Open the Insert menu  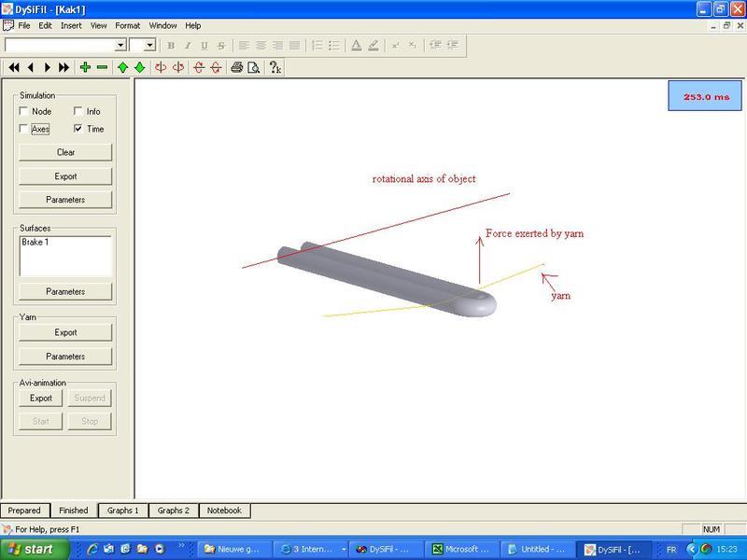tap(71, 26)
